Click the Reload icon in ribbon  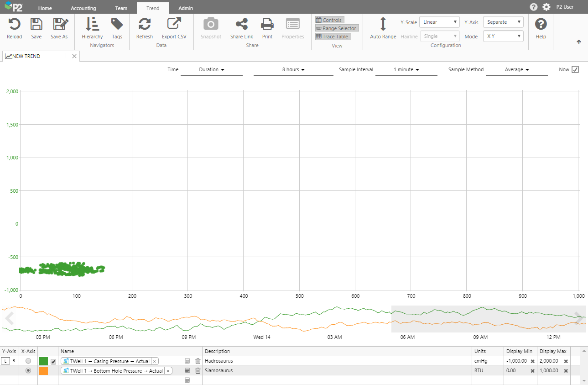(14, 24)
